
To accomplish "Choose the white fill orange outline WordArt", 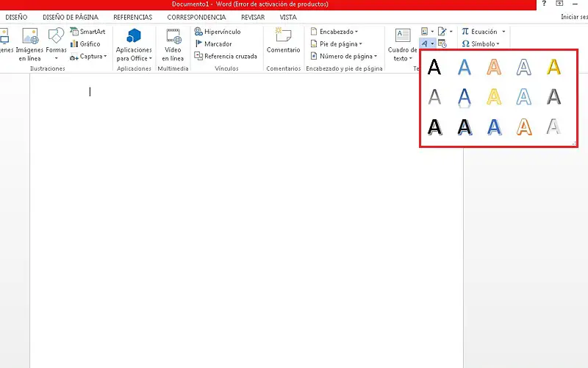I will pyautogui.click(x=524, y=127).
